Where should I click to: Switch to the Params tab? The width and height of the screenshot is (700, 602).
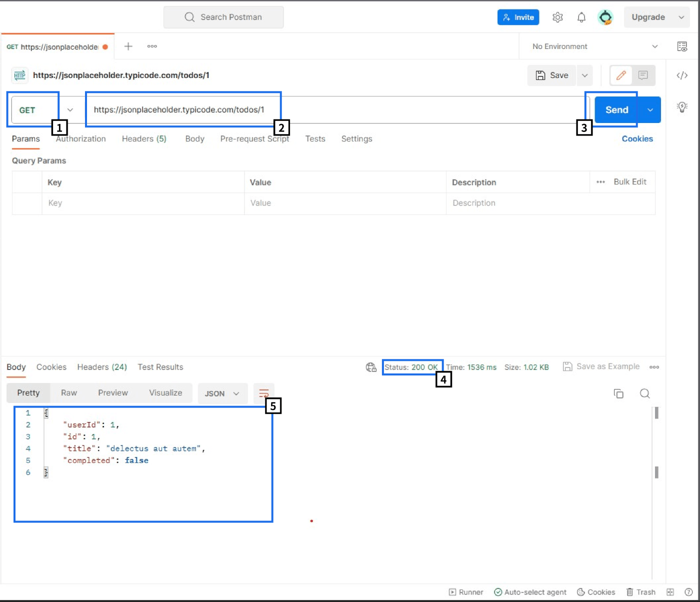point(25,139)
